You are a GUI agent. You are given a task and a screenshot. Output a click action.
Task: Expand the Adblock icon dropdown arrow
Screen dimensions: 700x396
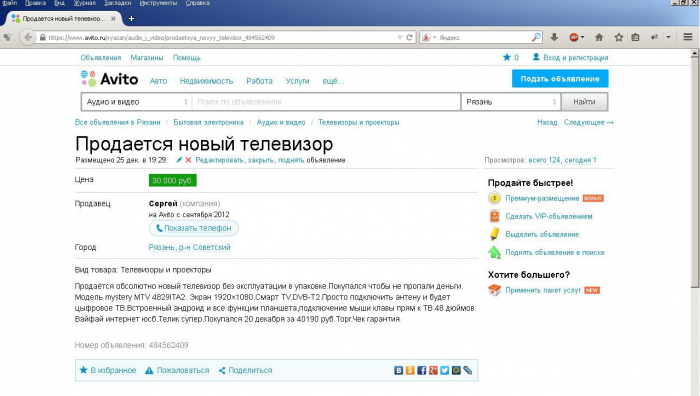click(x=582, y=38)
